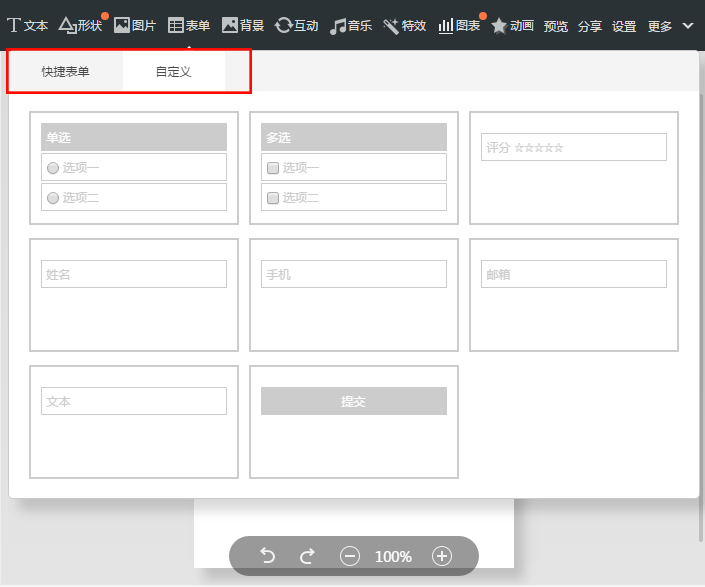Expand the chevron next to 更多
The image size is (705, 587).
tap(688, 26)
